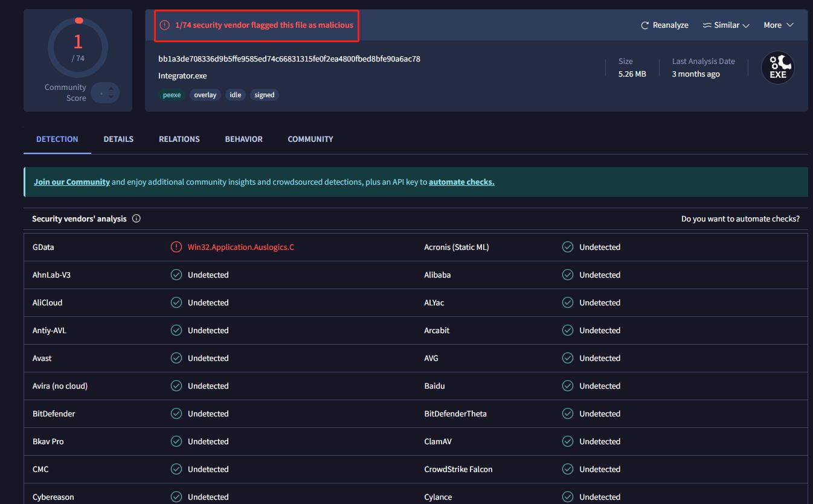Viewport: 813px width, 504px height.
Task: Click the AhnLab-V3 vendor name
Action: 51,275
